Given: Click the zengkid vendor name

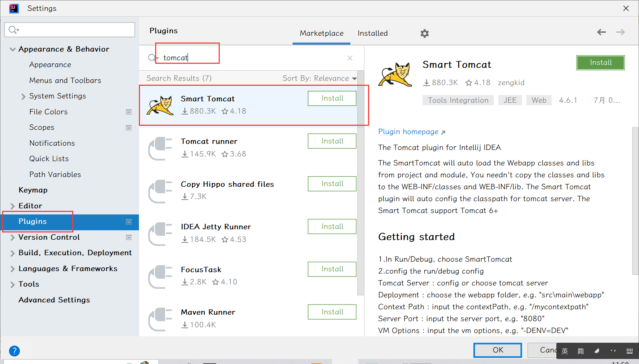Looking at the screenshot, I should point(511,83).
